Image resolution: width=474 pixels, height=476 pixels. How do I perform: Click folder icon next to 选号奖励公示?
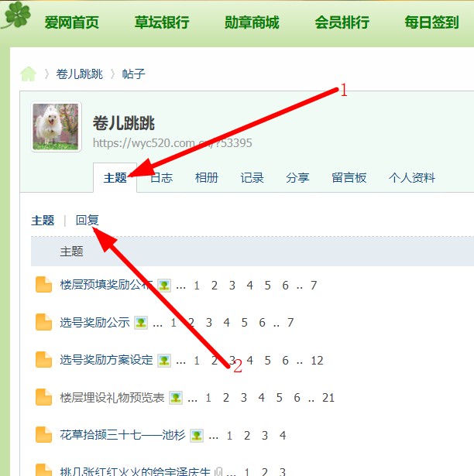pos(43,322)
